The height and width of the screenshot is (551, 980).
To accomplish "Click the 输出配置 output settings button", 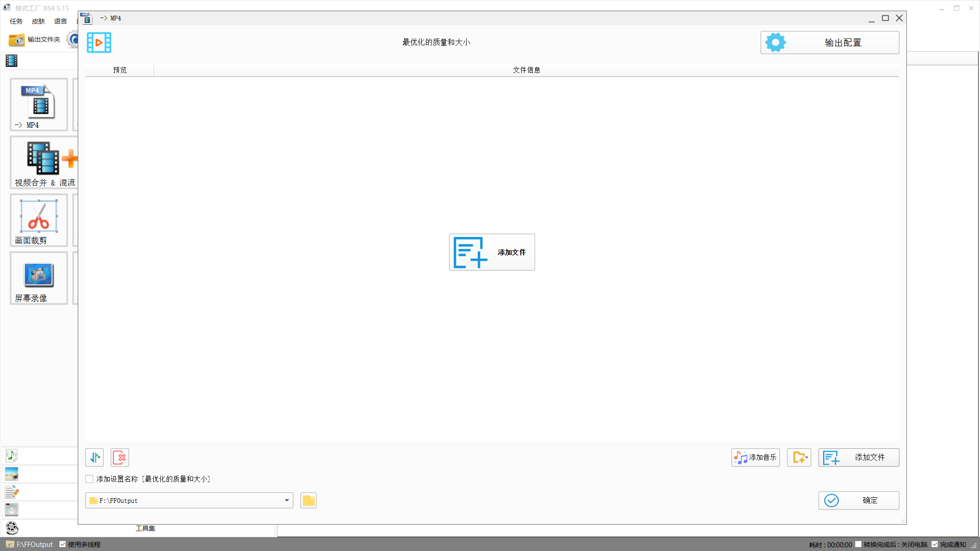I will coord(830,43).
